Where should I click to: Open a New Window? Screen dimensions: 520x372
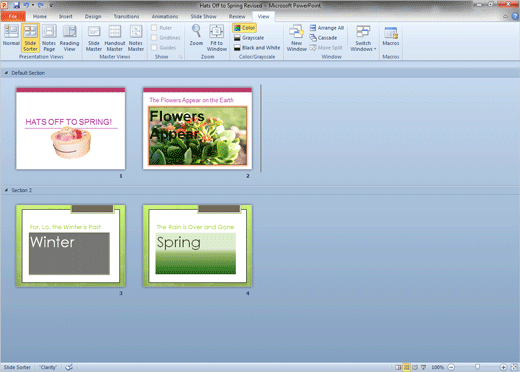[x=296, y=38]
